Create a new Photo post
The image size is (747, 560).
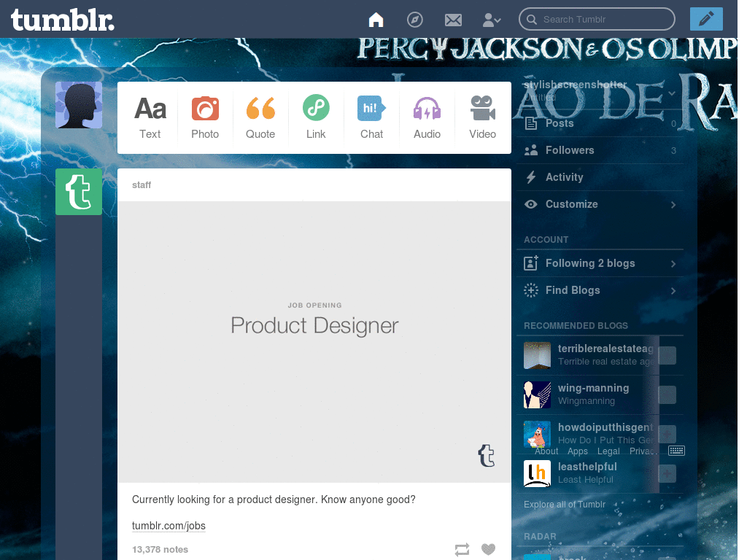(x=205, y=117)
